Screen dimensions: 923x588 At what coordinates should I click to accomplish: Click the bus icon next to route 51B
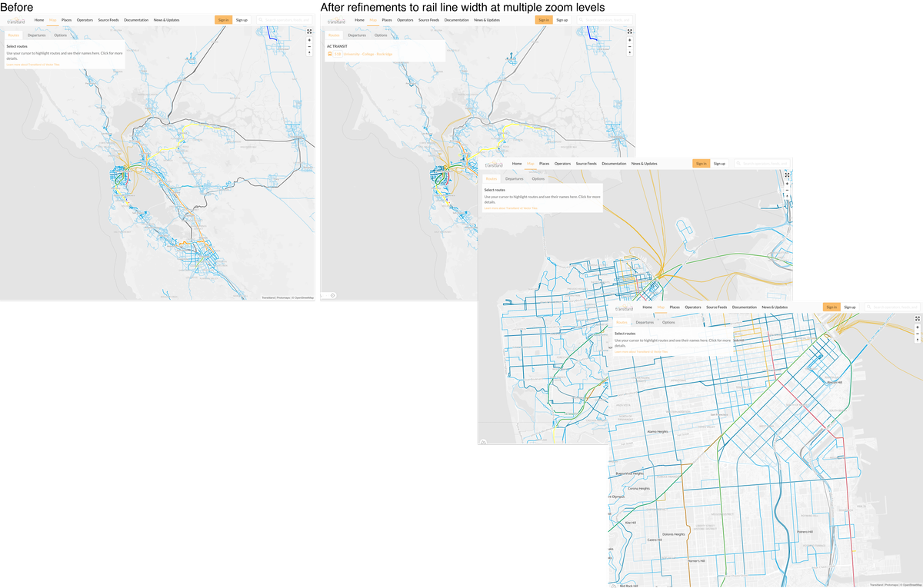331,54
